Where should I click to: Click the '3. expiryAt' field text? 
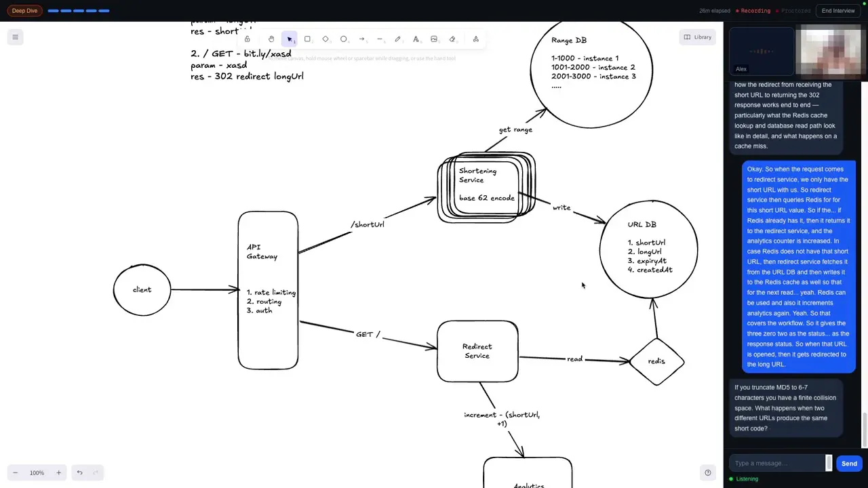tap(647, 260)
